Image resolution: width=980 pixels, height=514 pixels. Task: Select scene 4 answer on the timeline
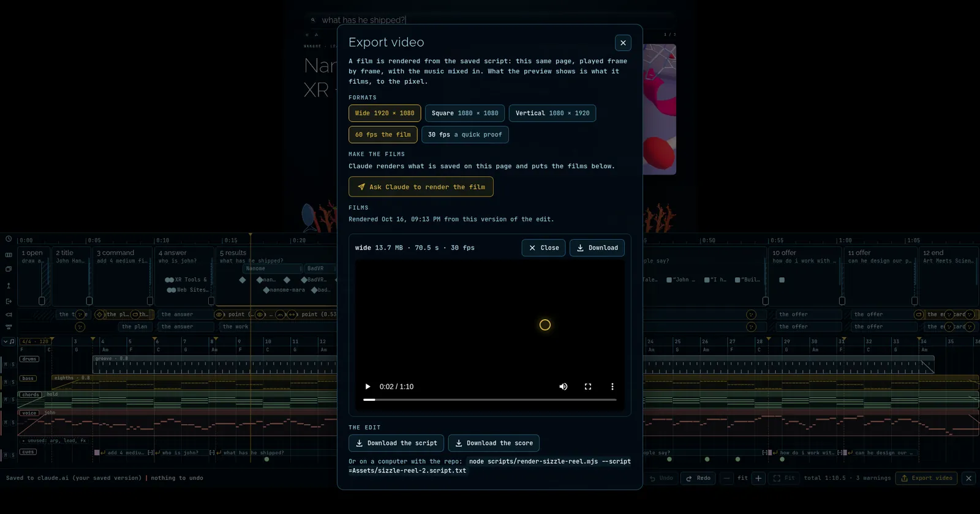click(183, 276)
